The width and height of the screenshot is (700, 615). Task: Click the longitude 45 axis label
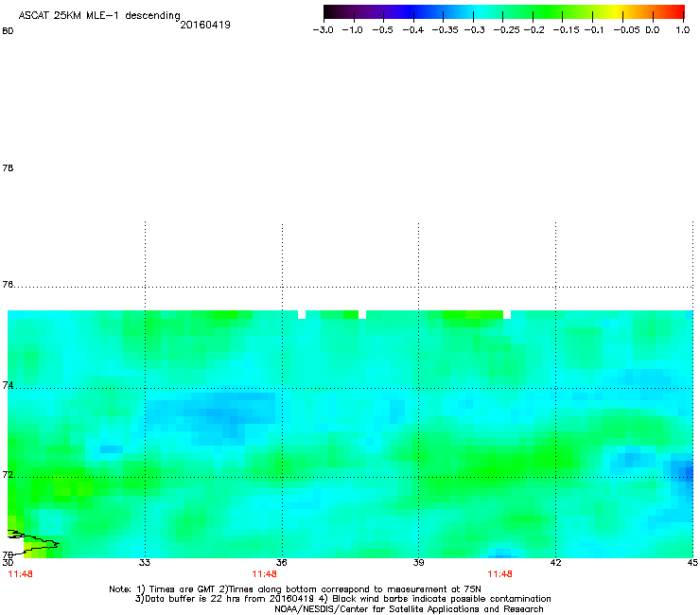692,563
